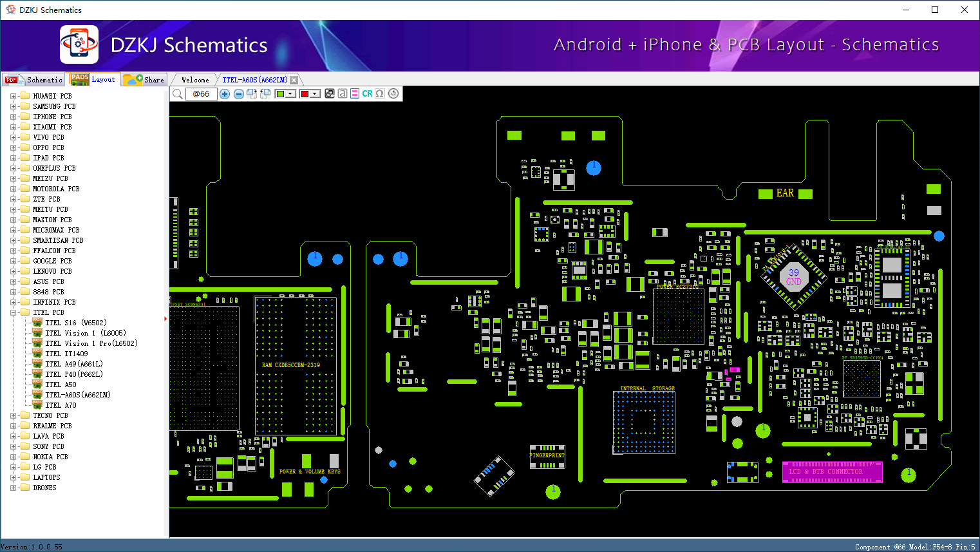Rotate the board counter-clockwise using the toolbar icon
The height and width of the screenshot is (552, 980).
[265, 94]
